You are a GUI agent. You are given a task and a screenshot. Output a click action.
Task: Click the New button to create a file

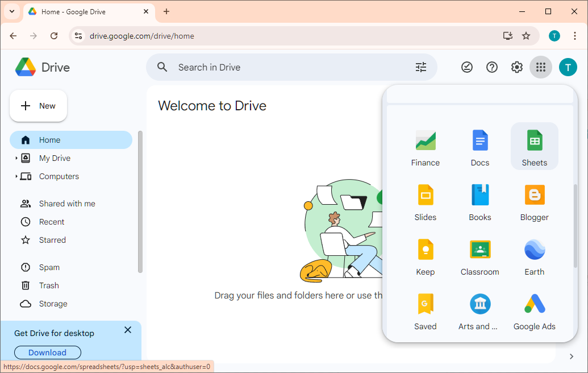[38, 105]
